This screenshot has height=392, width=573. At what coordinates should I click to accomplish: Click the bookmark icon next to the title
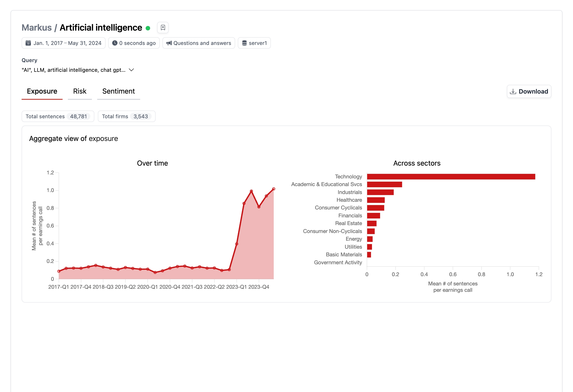tap(163, 27)
